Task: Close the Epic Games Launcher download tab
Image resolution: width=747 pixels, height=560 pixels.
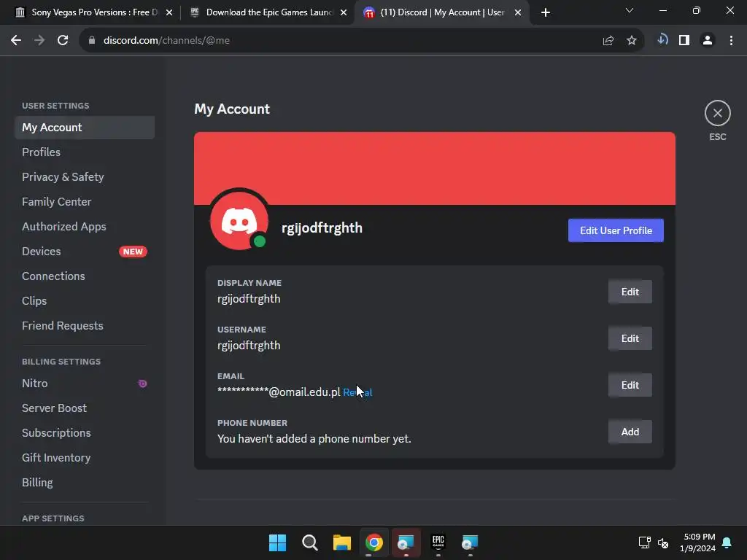Action: pyautogui.click(x=344, y=12)
